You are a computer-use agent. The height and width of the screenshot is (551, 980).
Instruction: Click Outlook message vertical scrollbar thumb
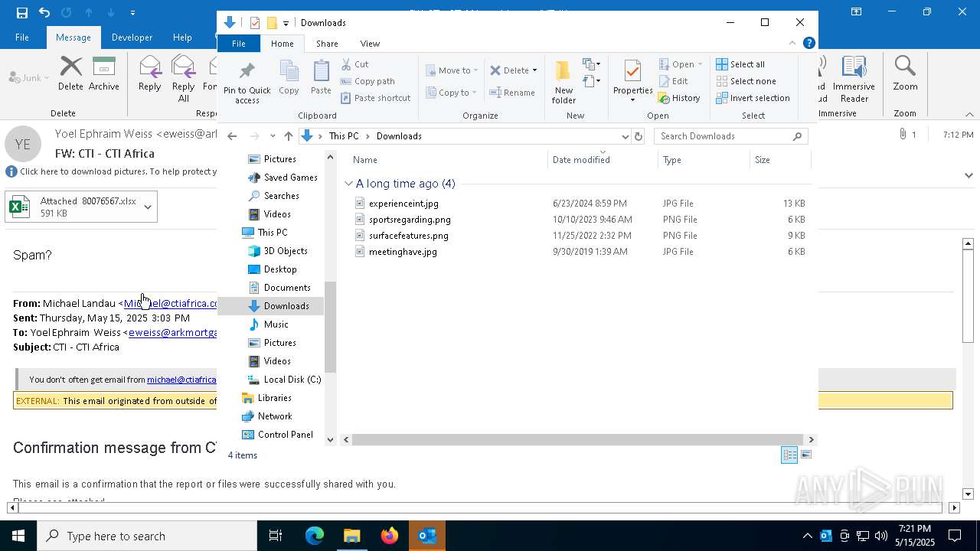pyautogui.click(x=968, y=296)
